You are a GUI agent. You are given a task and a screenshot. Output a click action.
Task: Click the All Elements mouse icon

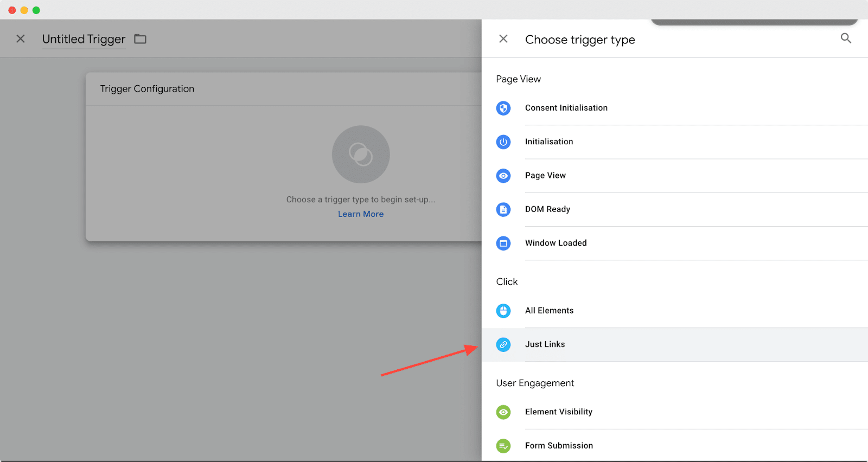click(503, 311)
